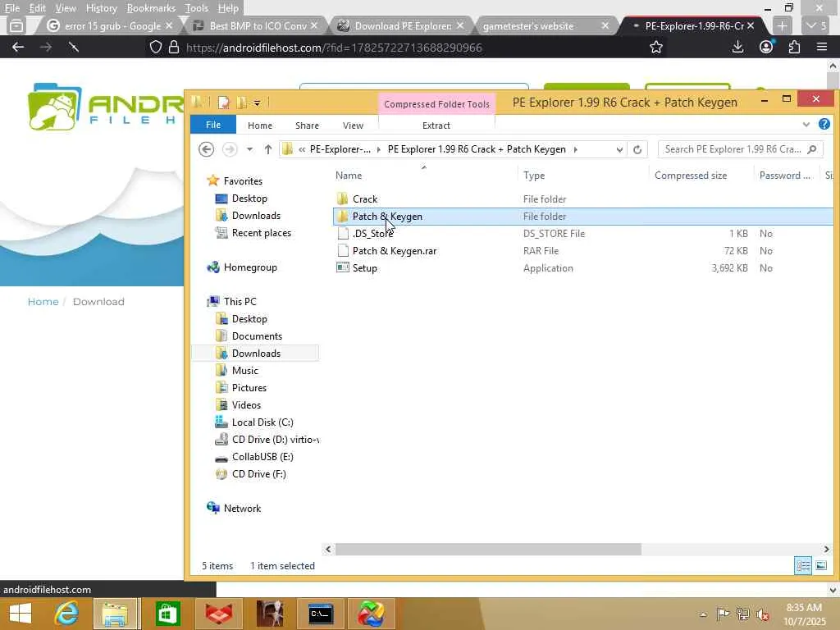Select the Setup application

point(365,268)
